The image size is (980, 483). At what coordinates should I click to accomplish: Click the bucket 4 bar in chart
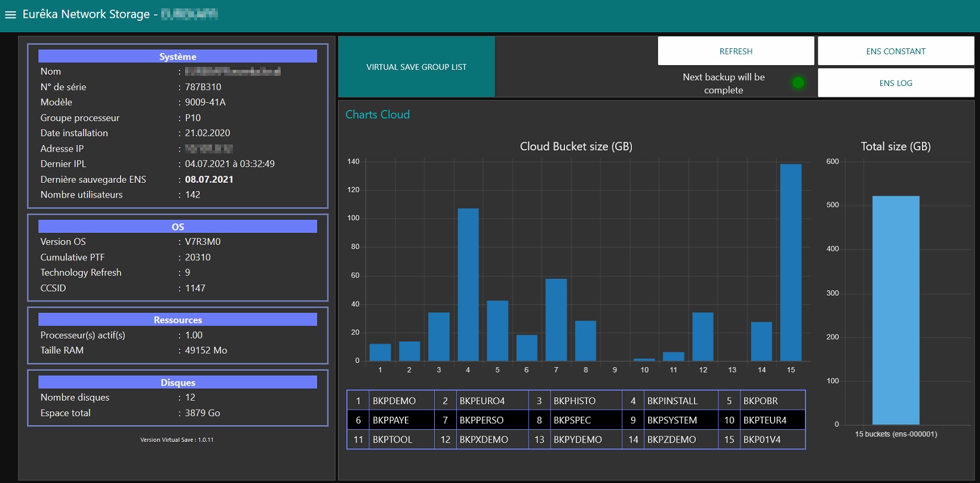468,285
